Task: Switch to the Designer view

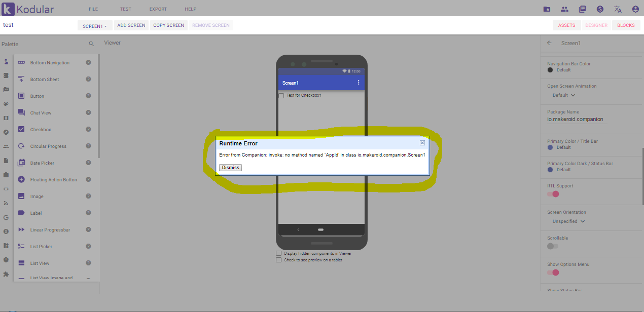Action: [596, 25]
